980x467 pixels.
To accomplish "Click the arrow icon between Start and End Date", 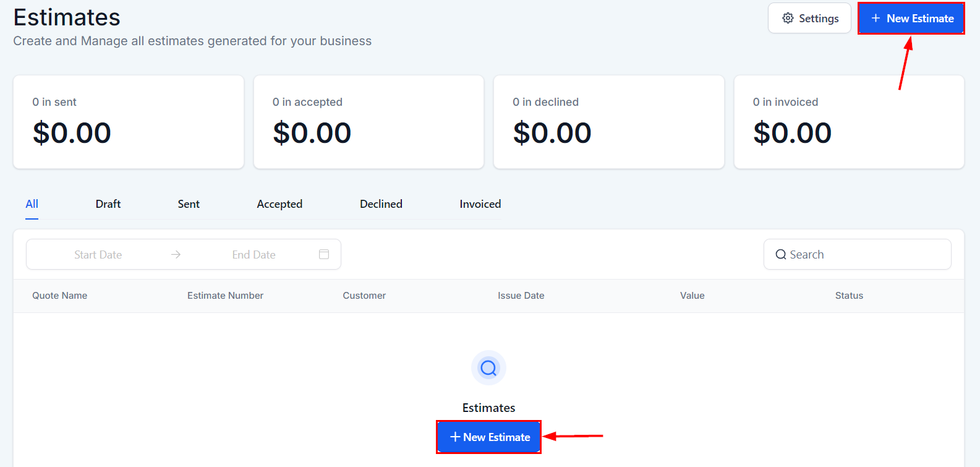I will click(x=176, y=254).
